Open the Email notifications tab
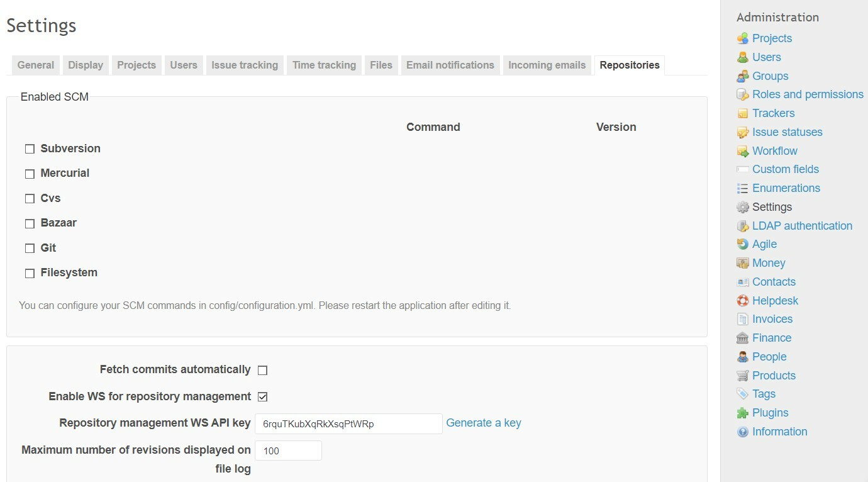868x482 pixels. point(450,65)
